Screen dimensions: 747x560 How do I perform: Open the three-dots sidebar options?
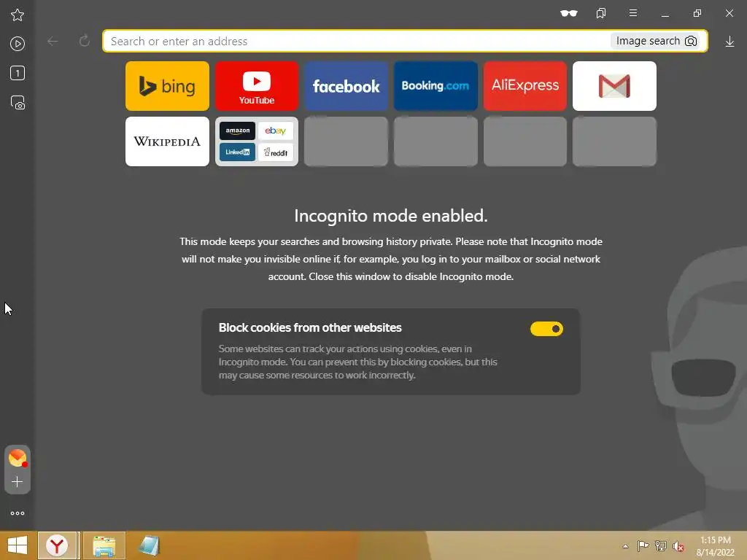(18, 513)
